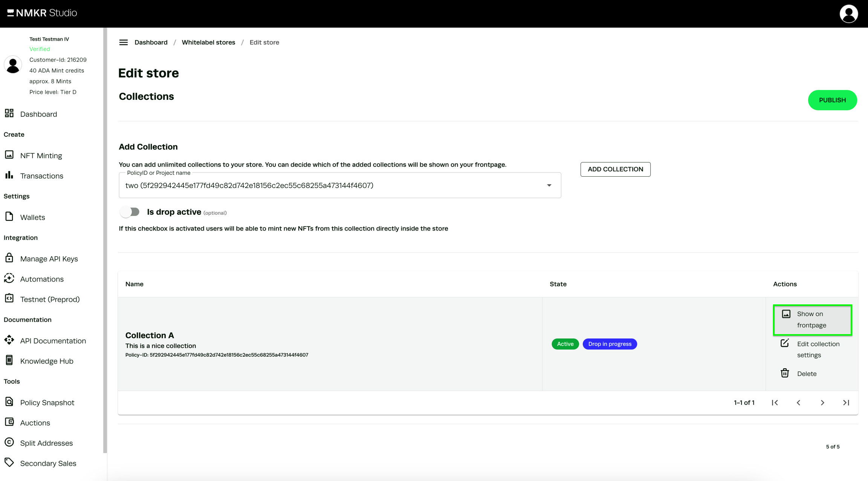Image resolution: width=868 pixels, height=481 pixels.
Task: Click the Delete trash icon for Collection A
Action: point(784,373)
